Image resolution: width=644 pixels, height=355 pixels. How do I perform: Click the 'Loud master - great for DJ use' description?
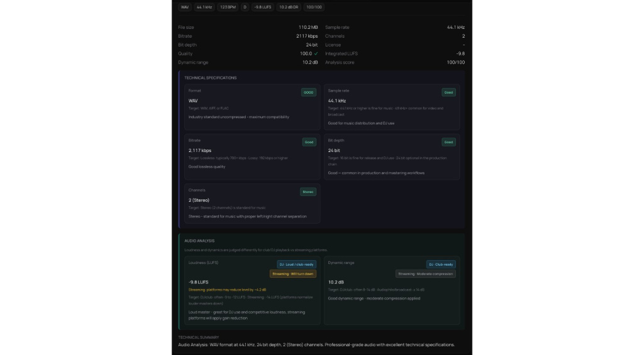coord(247,315)
